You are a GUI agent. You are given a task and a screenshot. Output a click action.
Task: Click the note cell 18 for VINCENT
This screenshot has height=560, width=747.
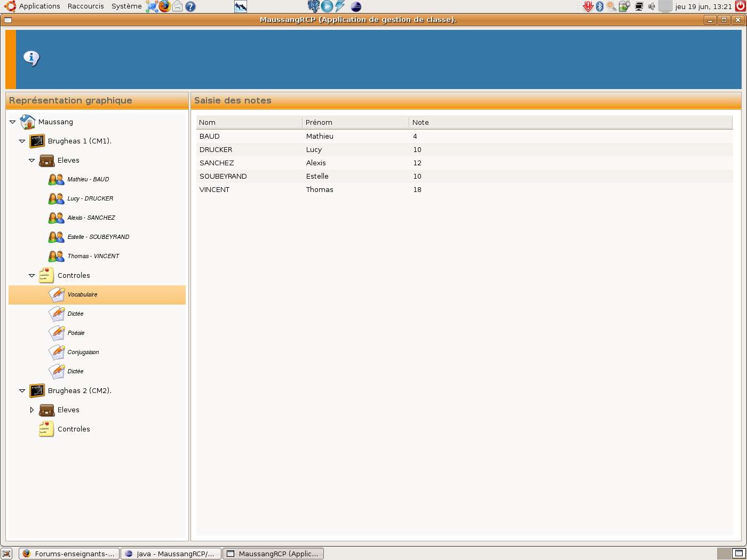pos(417,189)
